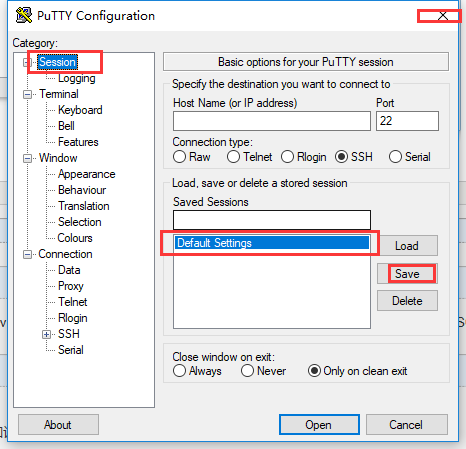This screenshot has height=449, width=466.
Task: Select the SSH connection type radio
Action: (x=341, y=157)
